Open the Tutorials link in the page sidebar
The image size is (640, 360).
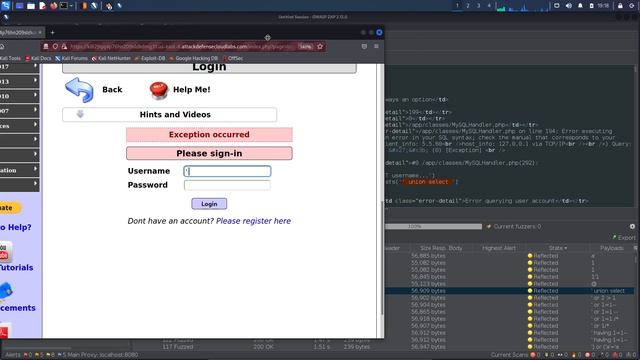[x=16, y=268]
